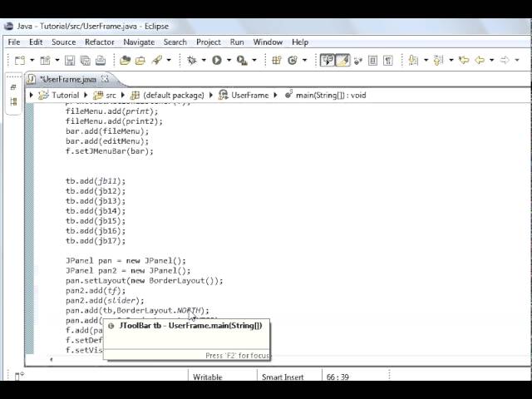Toggle show whitespace characters button

point(388,61)
